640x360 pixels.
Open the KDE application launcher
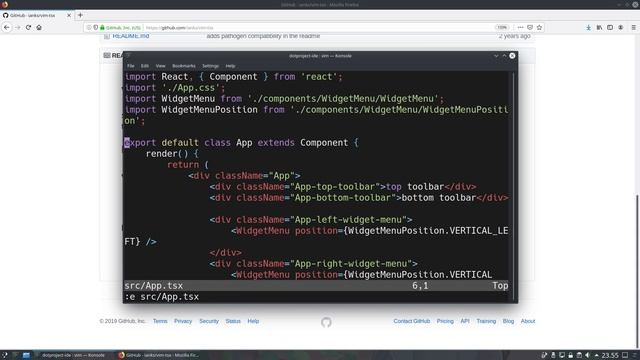point(4,355)
